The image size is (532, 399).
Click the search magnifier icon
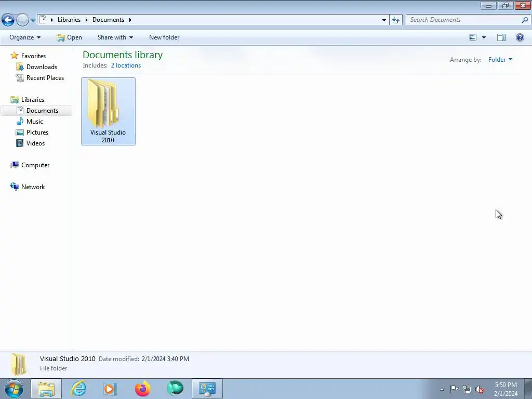[x=525, y=20]
